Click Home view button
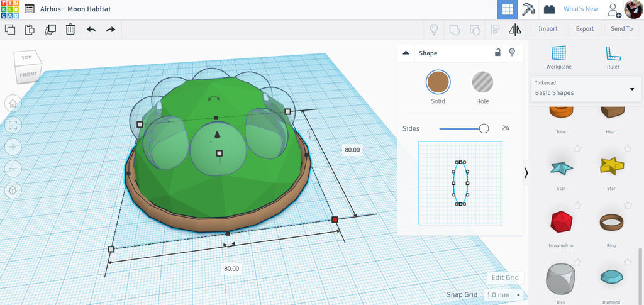Image resolution: width=644 pixels, height=305 pixels. pos(13,103)
